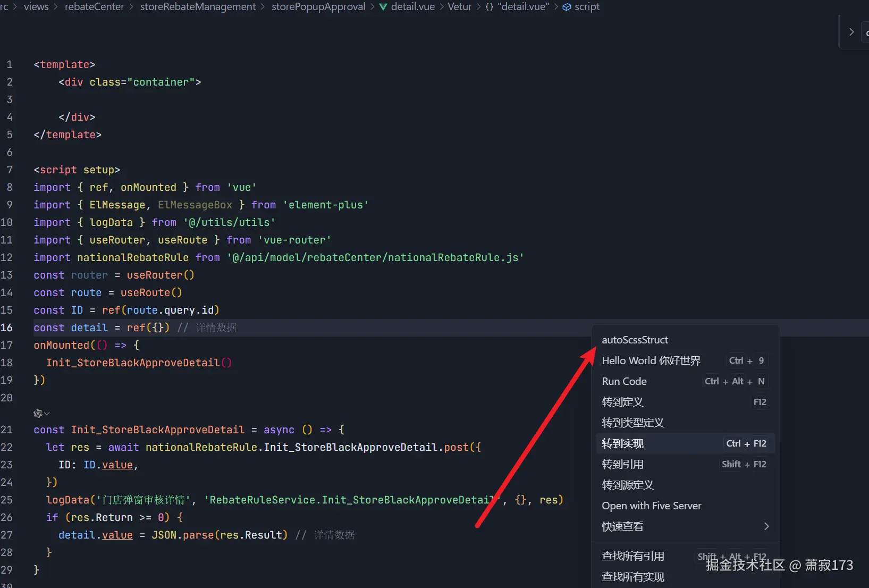The width and height of the screenshot is (869, 588).
Task: Click the code lens icon above line 21
Action: [x=38, y=413]
